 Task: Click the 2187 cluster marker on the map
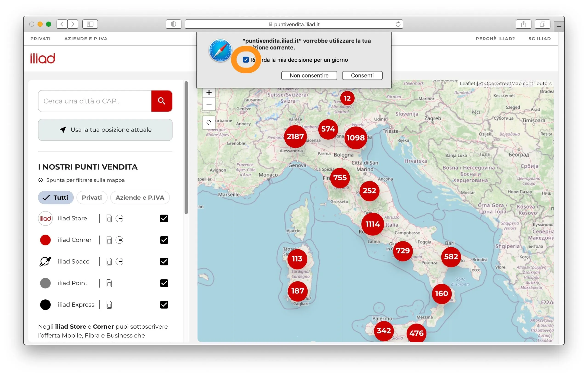click(x=295, y=136)
